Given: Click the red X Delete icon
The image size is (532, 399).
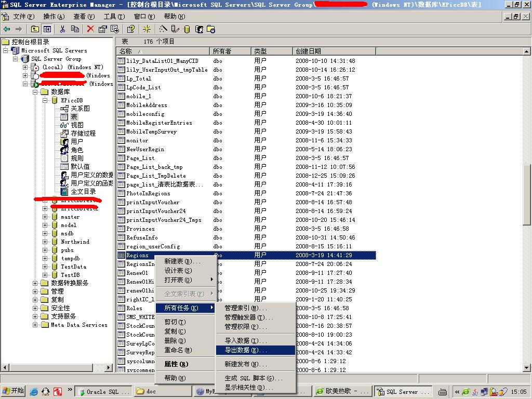Looking at the screenshot, I should coord(90,29).
